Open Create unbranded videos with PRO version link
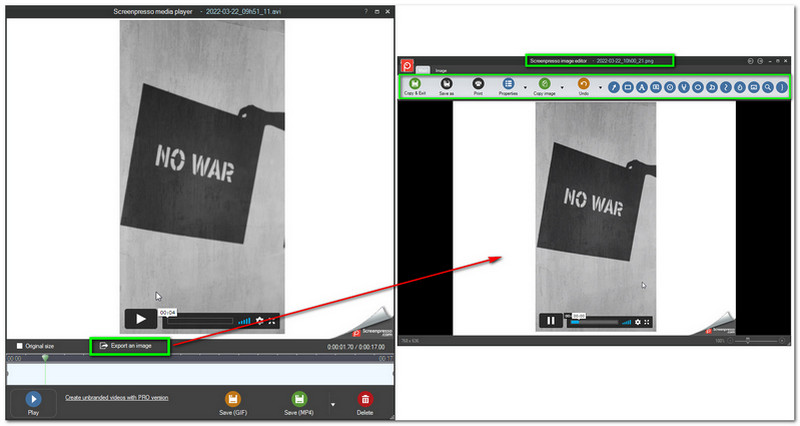The height and width of the screenshot is (426, 800). tap(117, 397)
